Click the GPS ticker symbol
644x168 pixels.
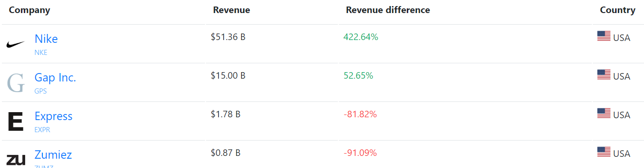click(41, 91)
